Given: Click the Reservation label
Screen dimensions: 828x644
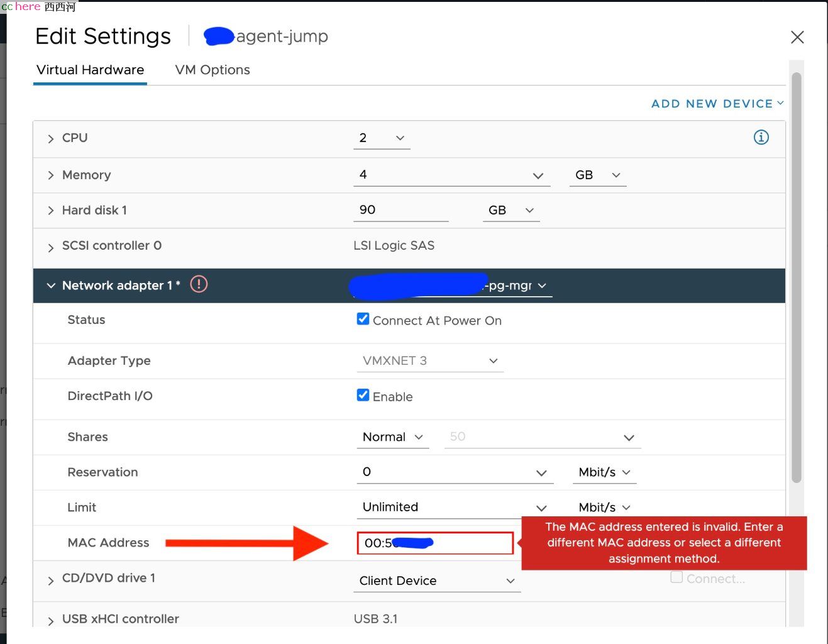Looking at the screenshot, I should point(102,472).
